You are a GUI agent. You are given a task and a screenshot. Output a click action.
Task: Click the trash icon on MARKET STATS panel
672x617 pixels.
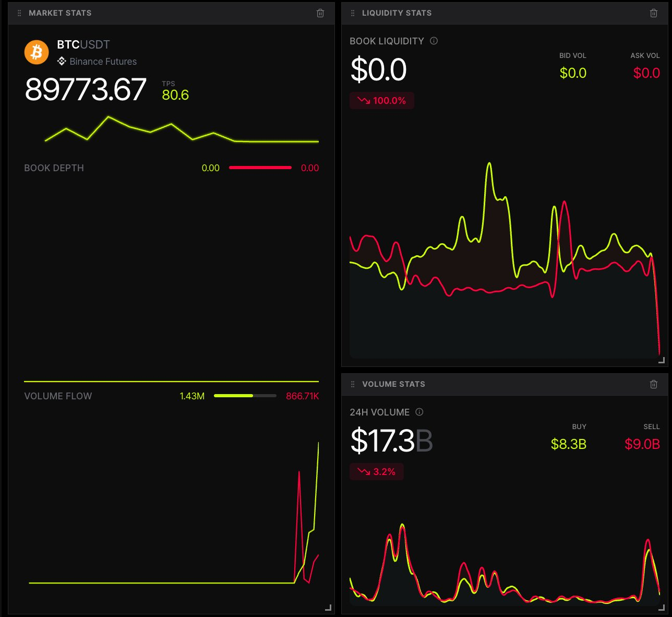tap(320, 13)
